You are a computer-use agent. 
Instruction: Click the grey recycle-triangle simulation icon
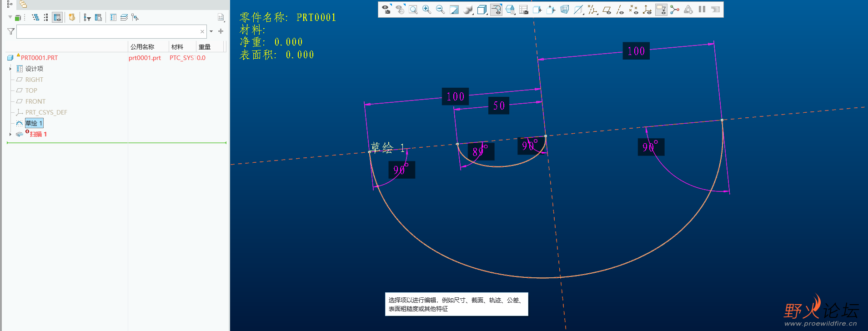[688, 10]
